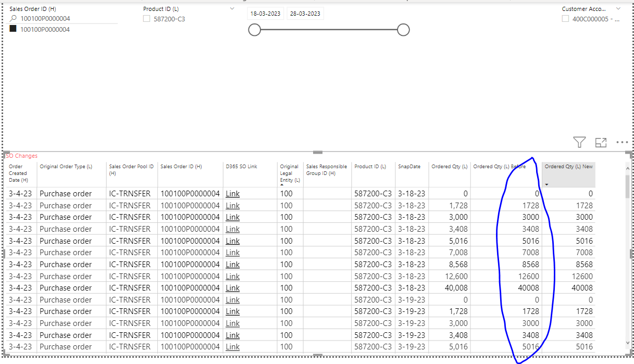Click the left handle of the date slider
Screen dimensions: 634x364
tap(254, 30)
